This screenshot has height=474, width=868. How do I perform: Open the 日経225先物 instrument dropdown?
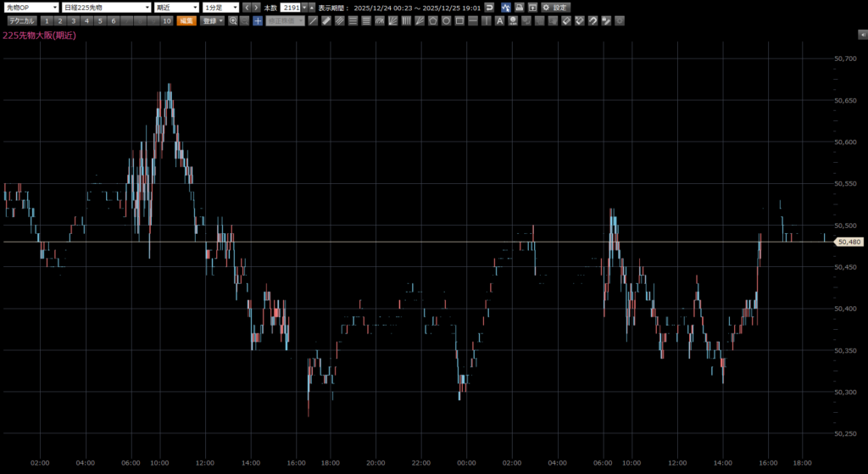click(106, 7)
